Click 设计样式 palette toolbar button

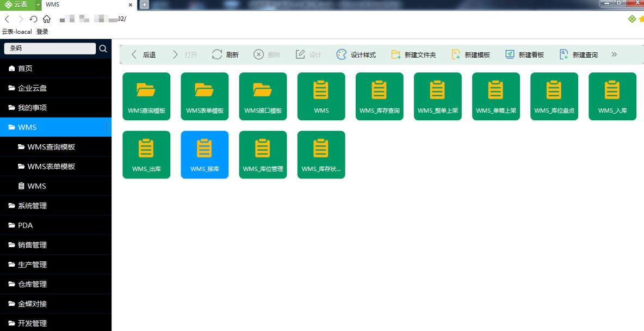pyautogui.click(x=356, y=54)
